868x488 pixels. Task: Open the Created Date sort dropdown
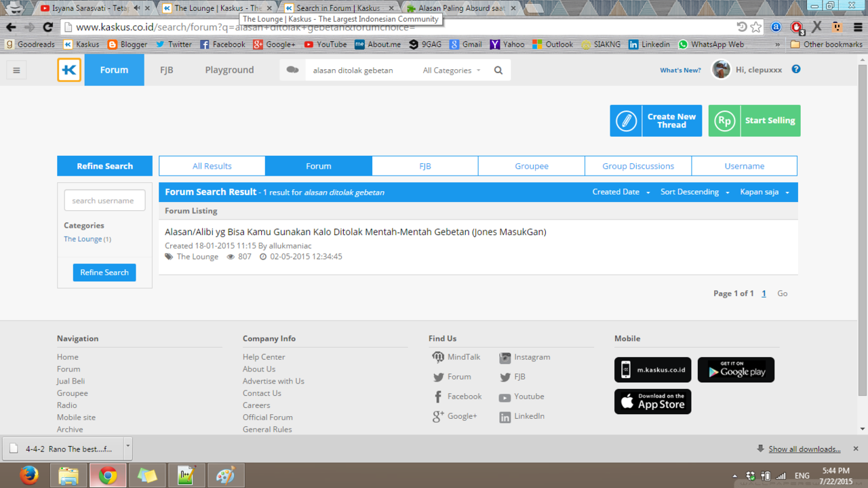pos(621,192)
